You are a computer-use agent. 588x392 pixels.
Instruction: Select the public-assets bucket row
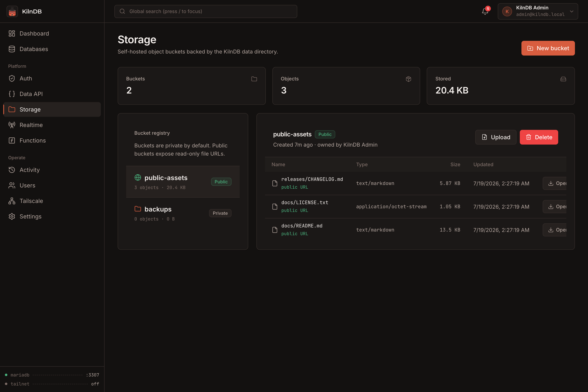[x=183, y=182]
